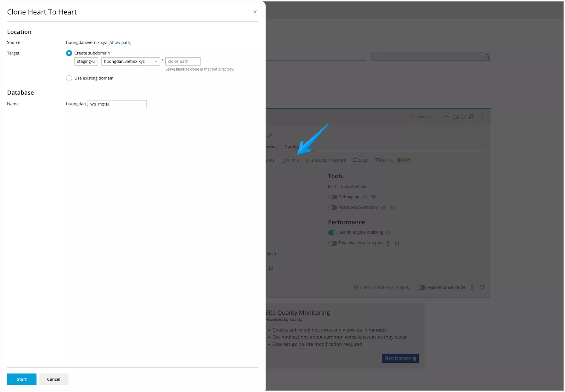The image size is (565, 392).
Task: Click the Start button to begin cloning
Action: tap(22, 379)
